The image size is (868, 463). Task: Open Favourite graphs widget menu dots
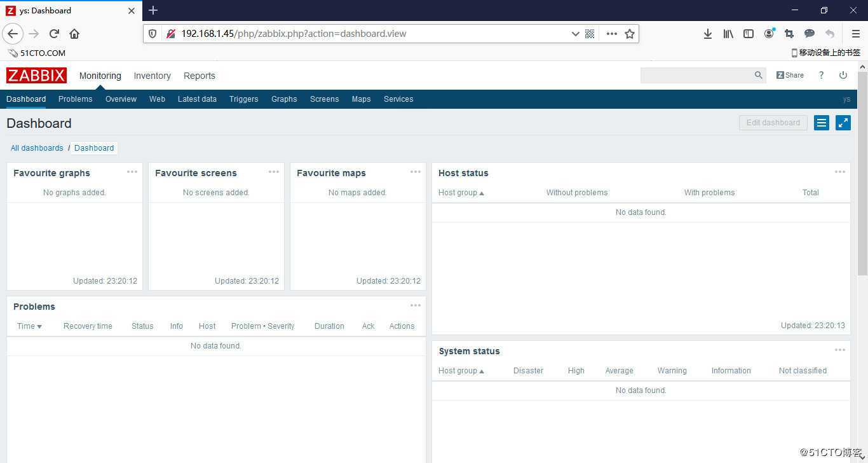tap(132, 172)
